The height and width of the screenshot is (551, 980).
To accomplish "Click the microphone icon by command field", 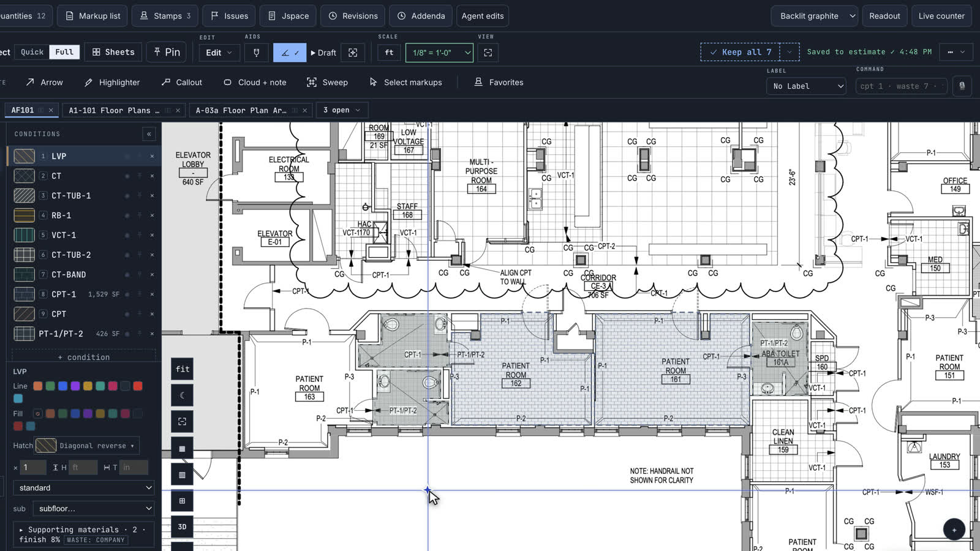I will coord(962,86).
